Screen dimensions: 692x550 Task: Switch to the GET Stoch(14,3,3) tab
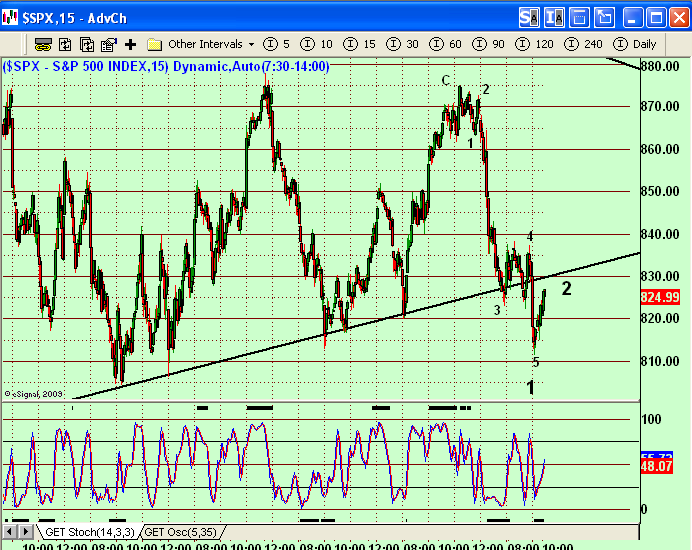pos(90,532)
